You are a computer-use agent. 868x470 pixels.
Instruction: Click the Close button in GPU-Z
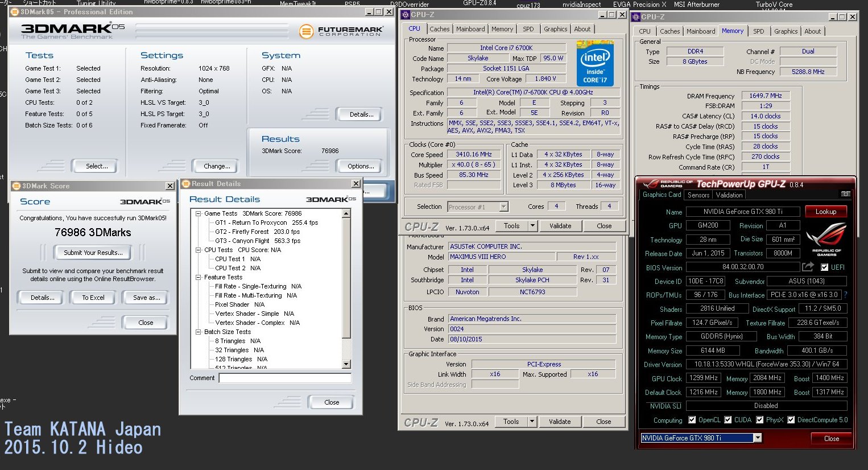click(831, 439)
